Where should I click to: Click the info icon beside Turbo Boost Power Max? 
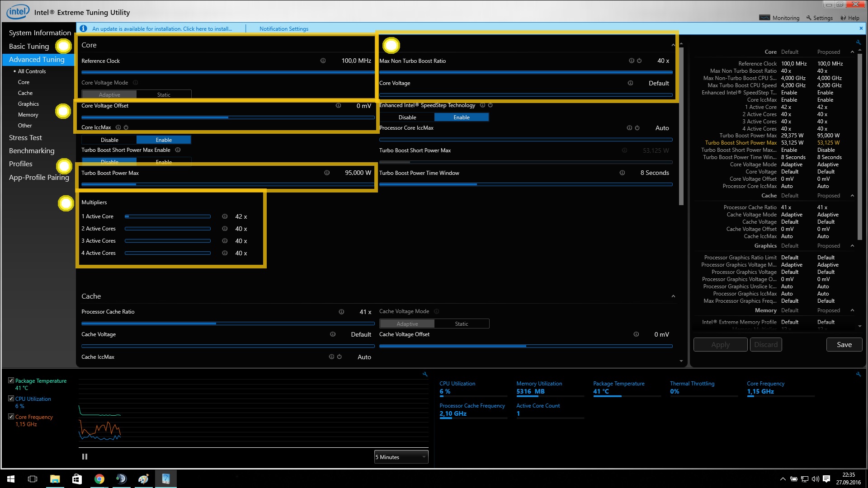327,173
